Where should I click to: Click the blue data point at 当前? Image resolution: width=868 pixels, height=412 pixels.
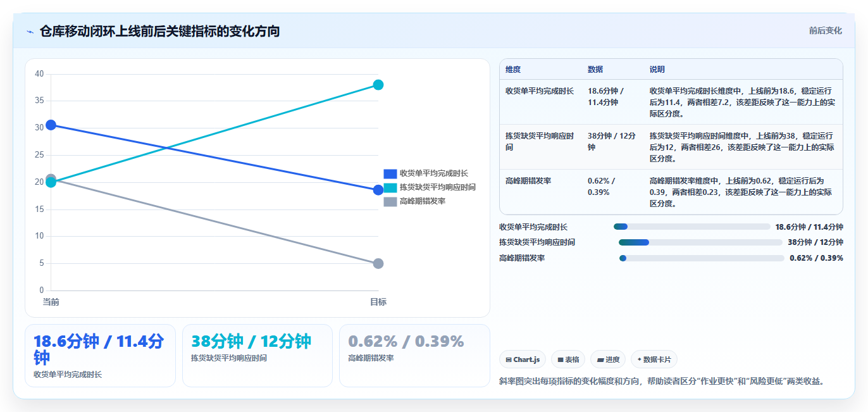pyautogui.click(x=51, y=125)
